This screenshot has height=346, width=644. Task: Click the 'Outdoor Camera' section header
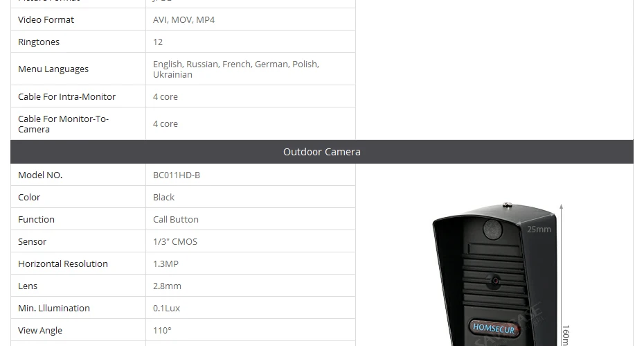(322, 152)
